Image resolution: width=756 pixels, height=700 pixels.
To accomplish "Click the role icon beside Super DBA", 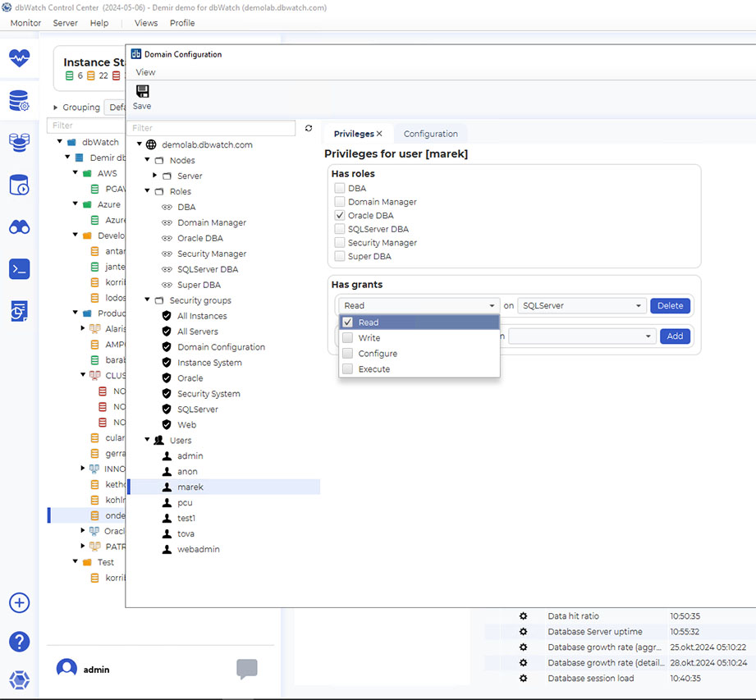I will point(167,285).
